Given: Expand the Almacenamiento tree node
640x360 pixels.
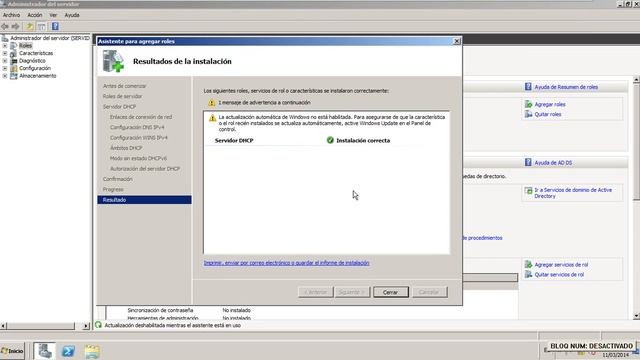Looking at the screenshot, I should coord(5,76).
